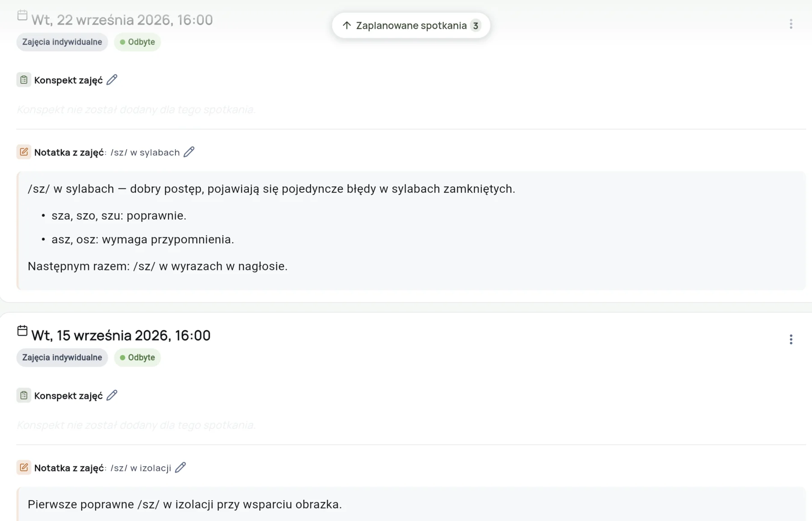Click 'Pierwsze poprawne /sz/ w izolacji' text
Viewport: 812px width, 521px height.
pyautogui.click(x=185, y=504)
